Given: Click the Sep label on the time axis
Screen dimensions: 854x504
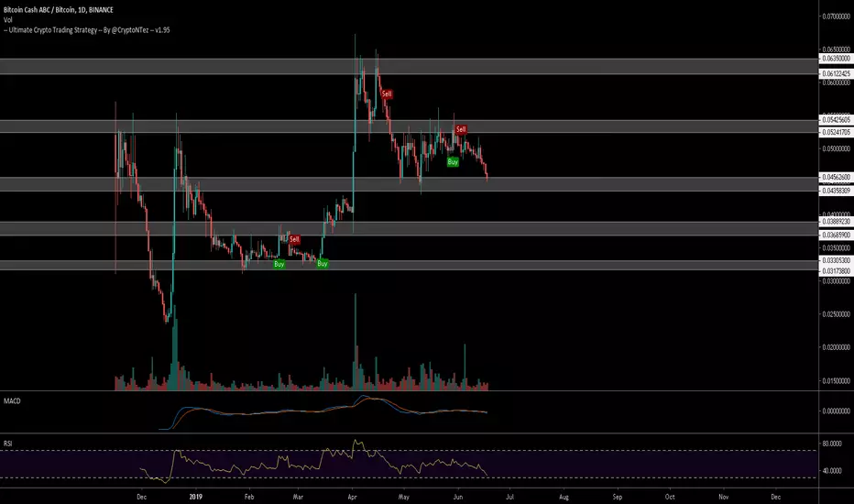Looking at the screenshot, I should [617, 497].
